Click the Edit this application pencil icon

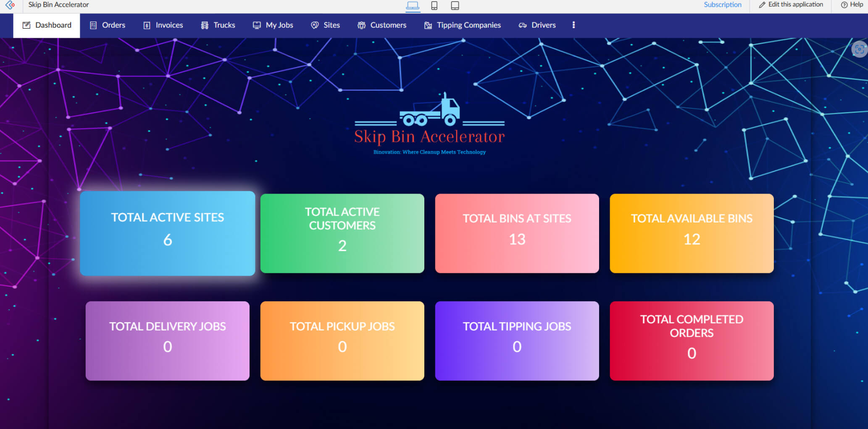[x=762, y=5]
